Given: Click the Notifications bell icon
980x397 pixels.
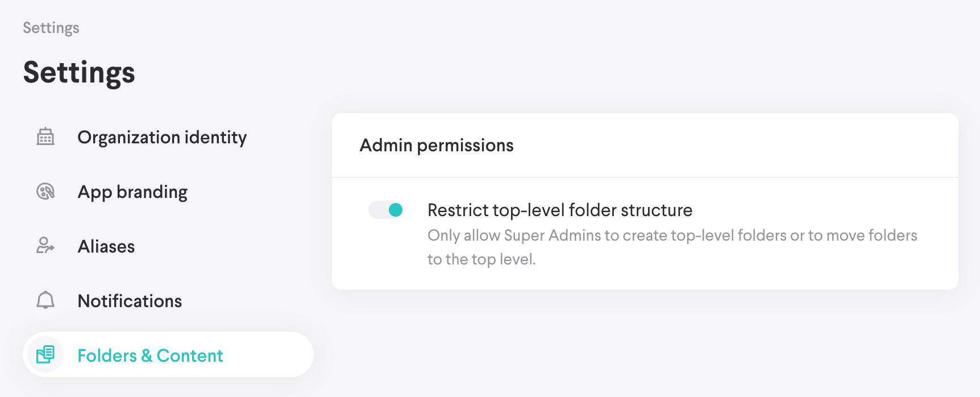Looking at the screenshot, I should pos(45,300).
